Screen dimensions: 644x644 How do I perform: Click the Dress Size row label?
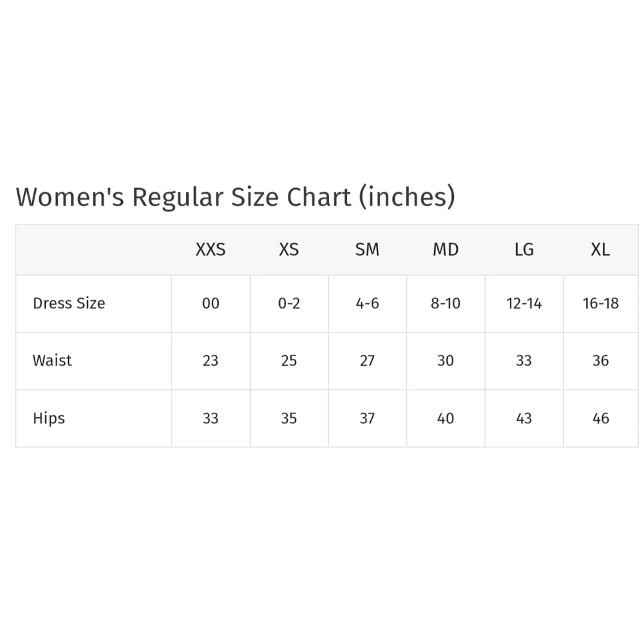click(69, 303)
